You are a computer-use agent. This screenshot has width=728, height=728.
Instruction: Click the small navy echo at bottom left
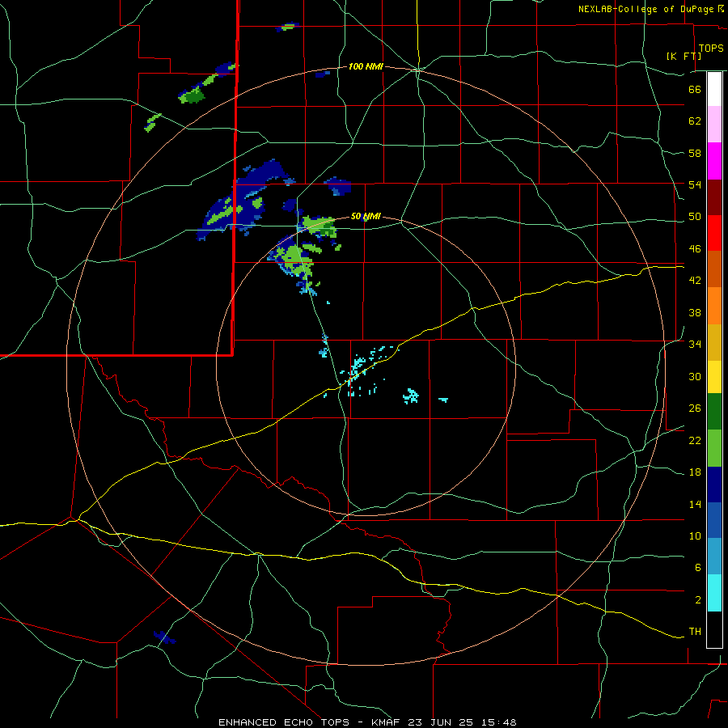pyautogui.click(x=164, y=637)
